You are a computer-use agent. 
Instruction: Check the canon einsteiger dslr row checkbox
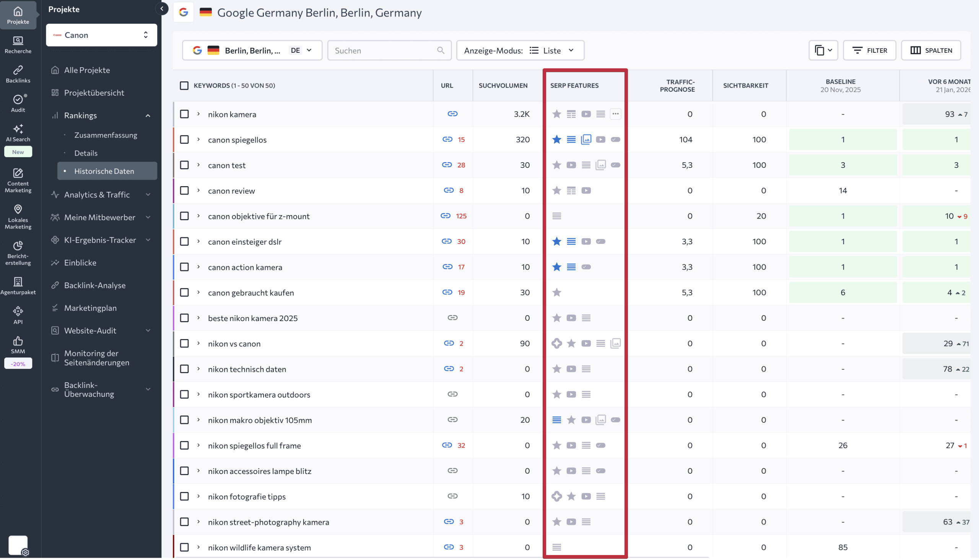click(x=184, y=242)
